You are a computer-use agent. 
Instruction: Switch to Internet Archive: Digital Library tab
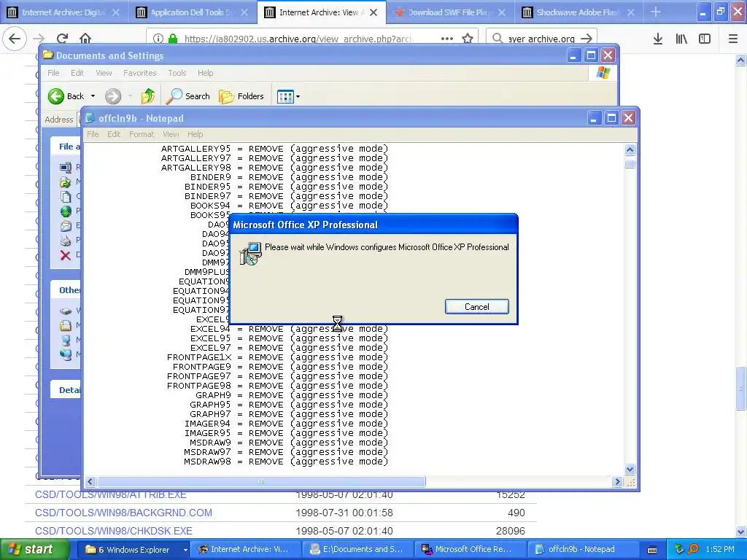pyautogui.click(x=63, y=12)
